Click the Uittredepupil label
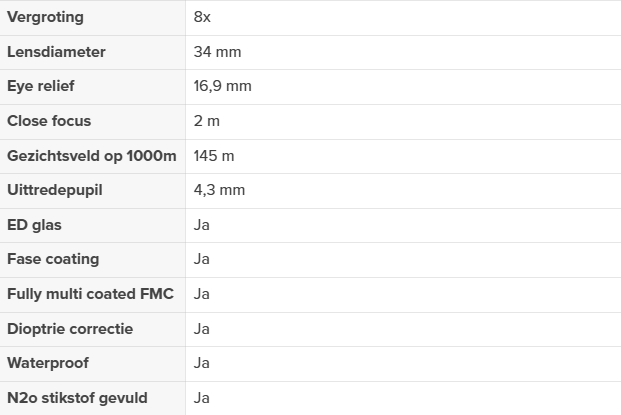The image size is (621, 415). pyautogui.click(x=55, y=190)
